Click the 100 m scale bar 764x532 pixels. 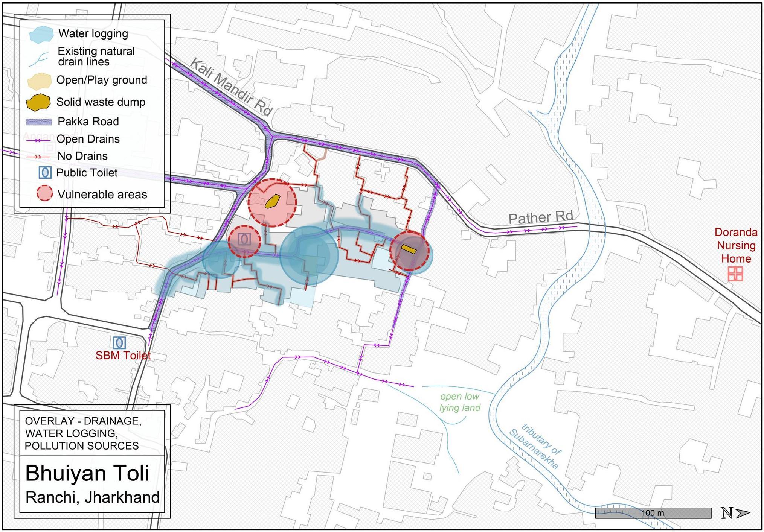point(653,513)
